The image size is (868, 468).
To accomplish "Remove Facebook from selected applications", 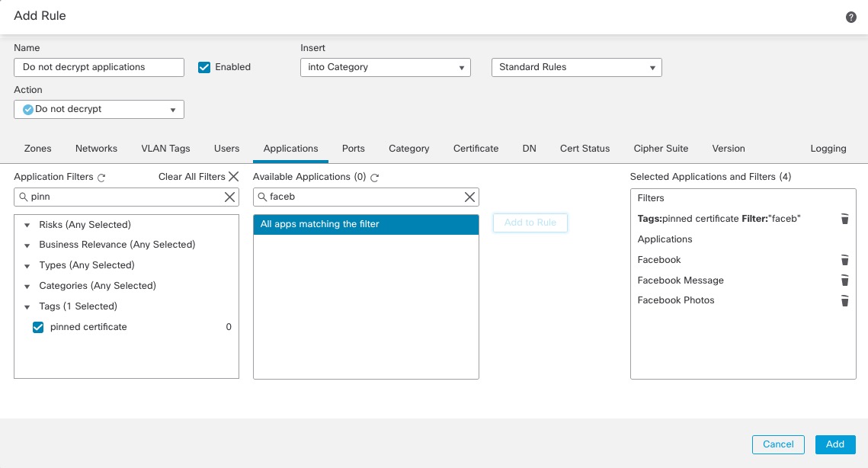I will [x=844, y=260].
